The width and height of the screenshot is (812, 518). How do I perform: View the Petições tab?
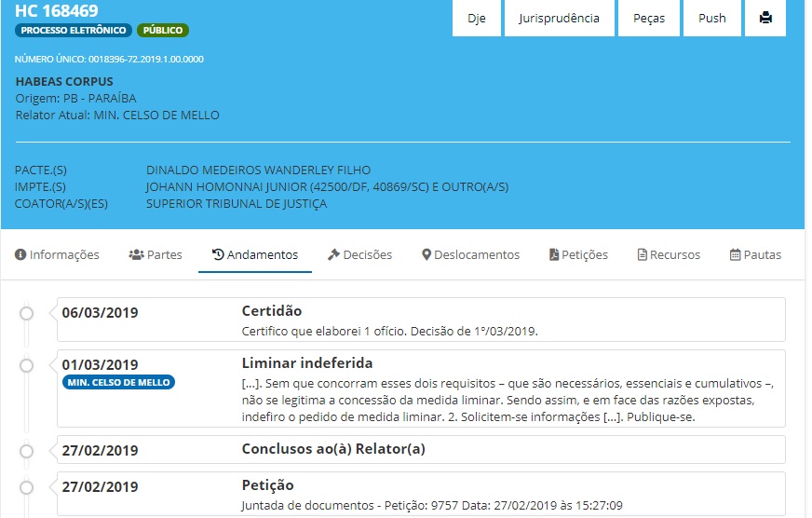click(578, 254)
